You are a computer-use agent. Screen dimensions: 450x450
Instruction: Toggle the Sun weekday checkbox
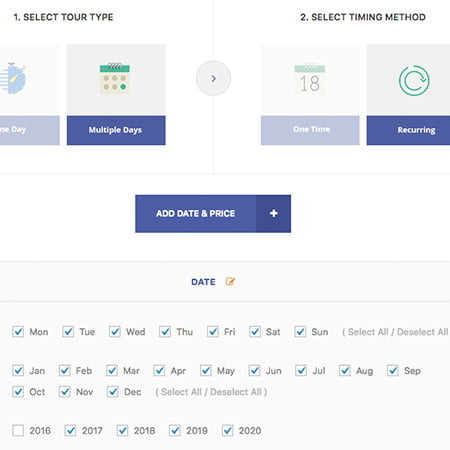pos(300,332)
